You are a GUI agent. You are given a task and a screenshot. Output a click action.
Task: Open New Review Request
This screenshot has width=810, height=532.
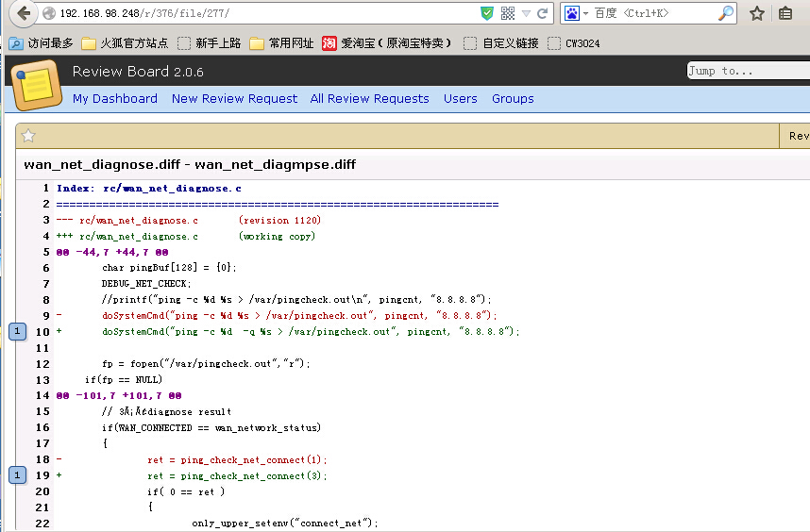234,98
